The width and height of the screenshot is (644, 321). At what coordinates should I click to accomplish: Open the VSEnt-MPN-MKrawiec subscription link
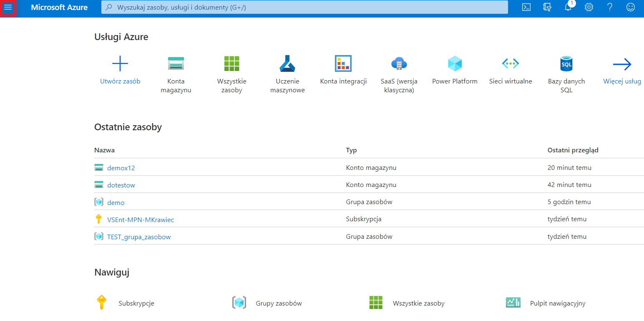coord(141,220)
